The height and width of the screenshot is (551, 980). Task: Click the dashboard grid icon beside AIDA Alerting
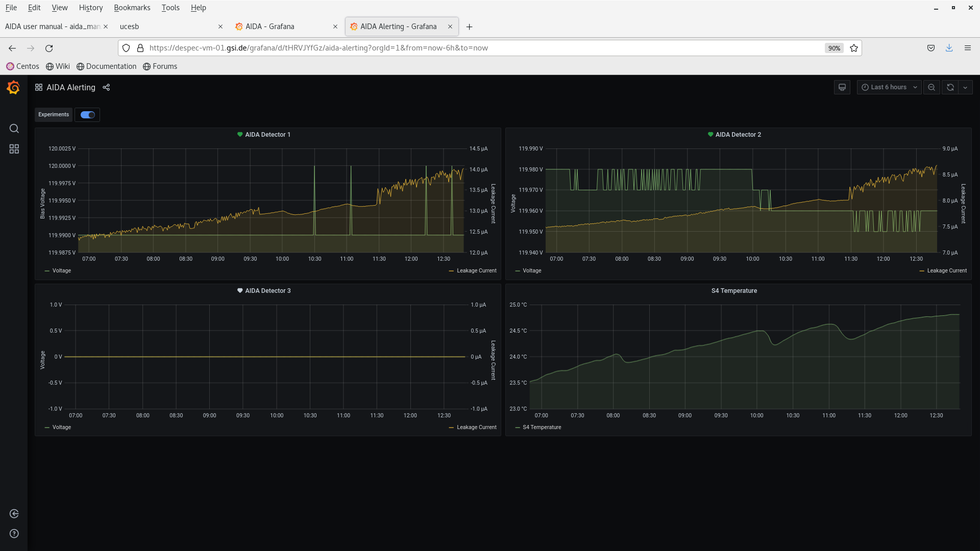point(39,87)
